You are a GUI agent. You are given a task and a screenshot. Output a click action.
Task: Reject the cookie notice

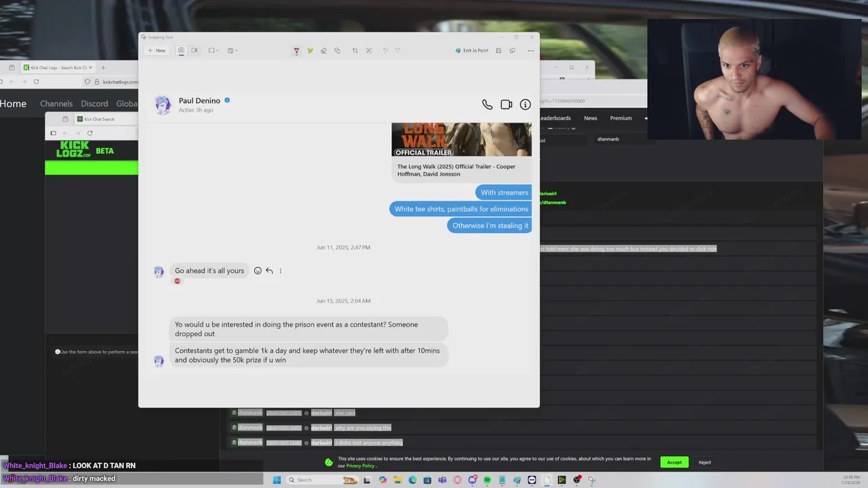pyautogui.click(x=705, y=462)
